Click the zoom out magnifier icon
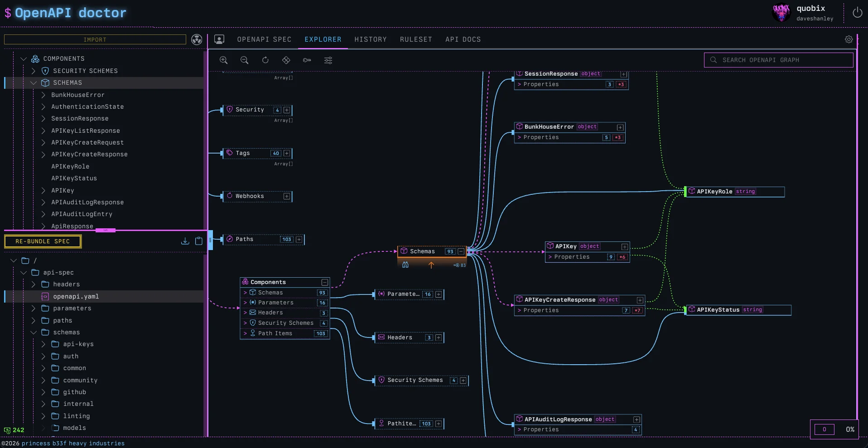Image resolution: width=868 pixels, height=448 pixels. click(x=244, y=60)
